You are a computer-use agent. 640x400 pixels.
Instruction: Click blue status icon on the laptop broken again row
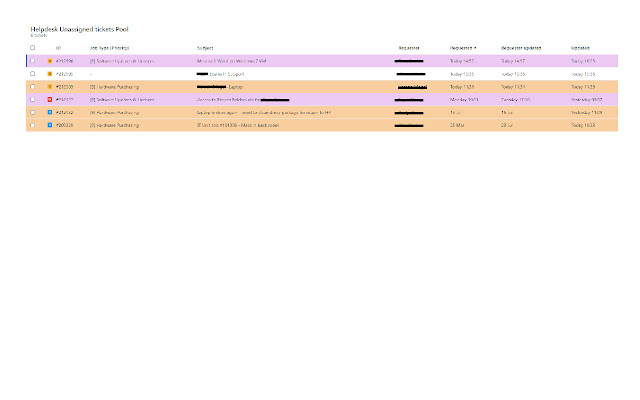click(x=50, y=112)
